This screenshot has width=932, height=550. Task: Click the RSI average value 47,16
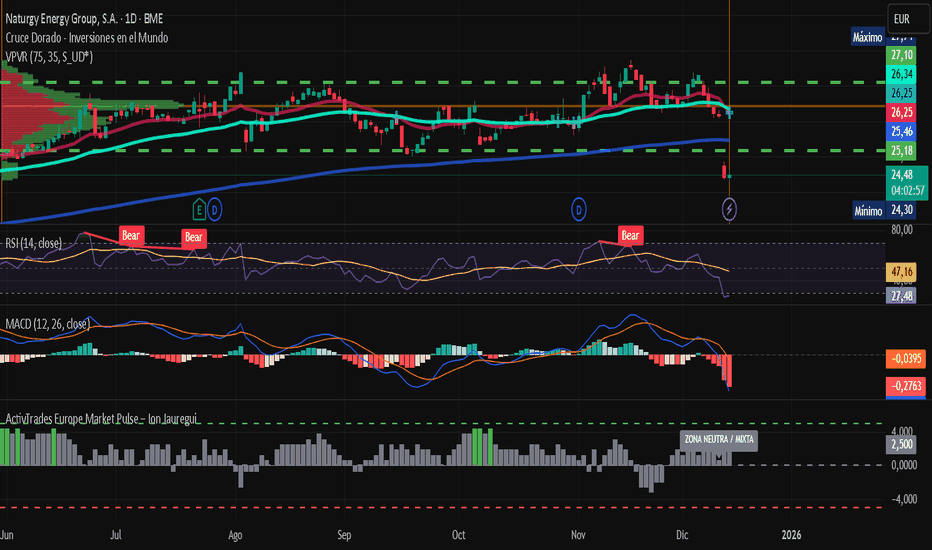901,272
